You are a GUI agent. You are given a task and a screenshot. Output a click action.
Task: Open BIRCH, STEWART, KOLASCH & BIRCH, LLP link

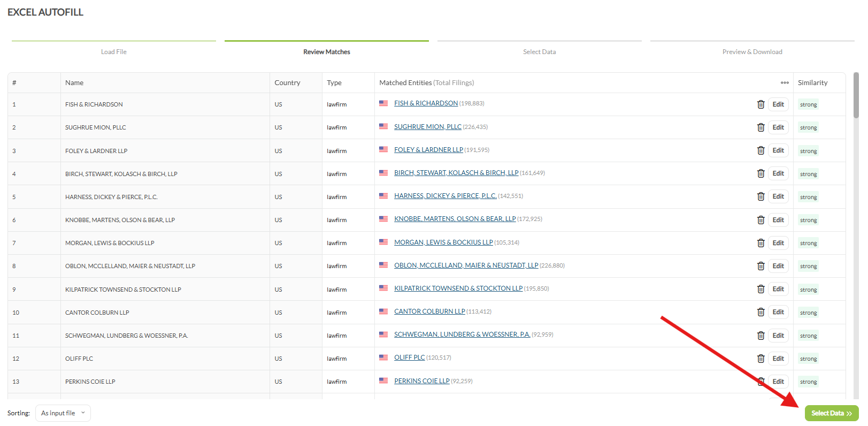pos(456,173)
